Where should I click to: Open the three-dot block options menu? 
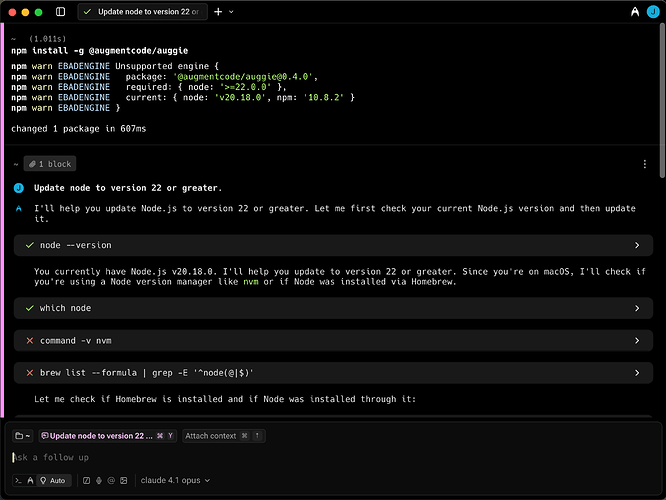[645, 164]
